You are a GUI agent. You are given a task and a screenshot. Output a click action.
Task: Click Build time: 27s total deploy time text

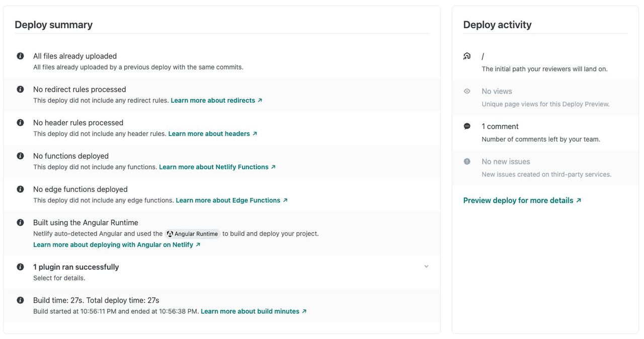point(96,300)
